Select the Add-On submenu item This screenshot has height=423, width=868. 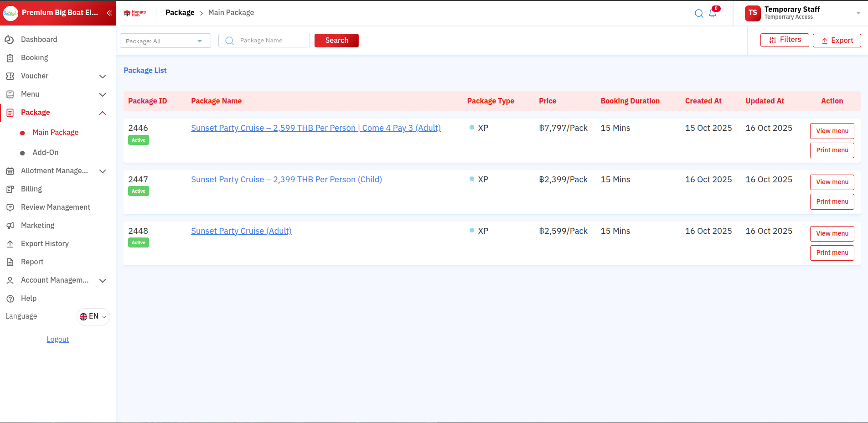coord(46,153)
